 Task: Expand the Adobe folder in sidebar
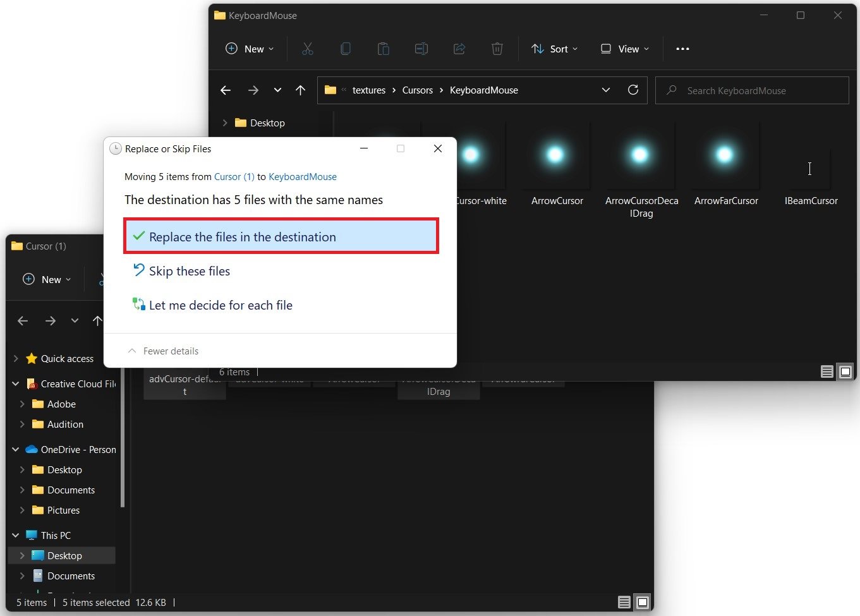(22, 404)
